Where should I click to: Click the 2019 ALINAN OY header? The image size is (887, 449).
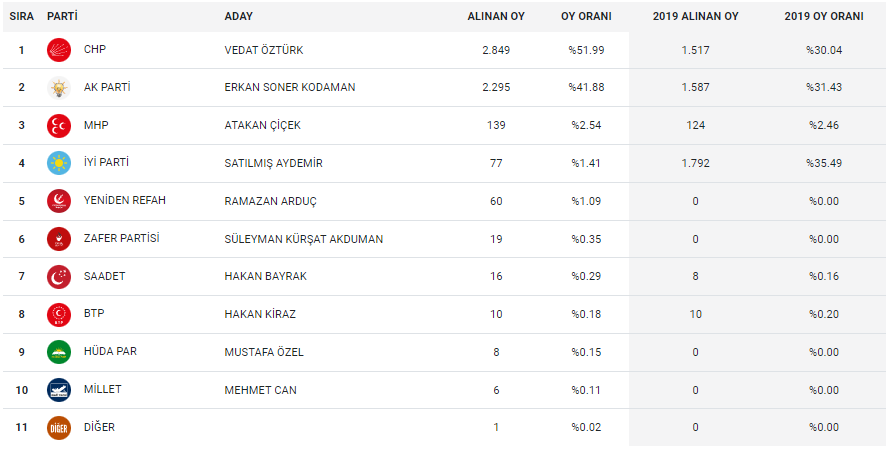(695, 17)
